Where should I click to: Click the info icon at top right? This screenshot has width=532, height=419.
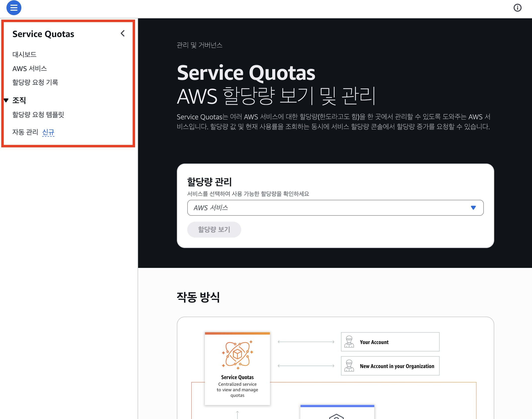click(518, 8)
